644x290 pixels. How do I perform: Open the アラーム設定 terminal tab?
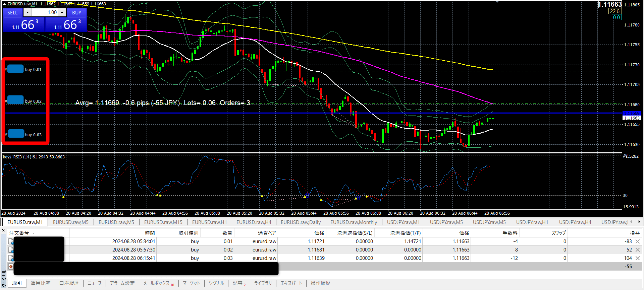point(122,283)
